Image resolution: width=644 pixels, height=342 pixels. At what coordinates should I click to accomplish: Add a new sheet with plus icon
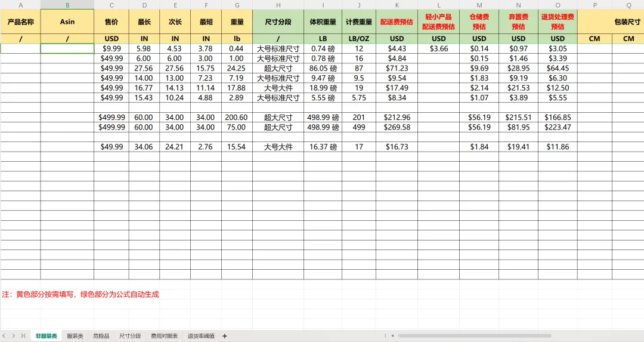225,336
